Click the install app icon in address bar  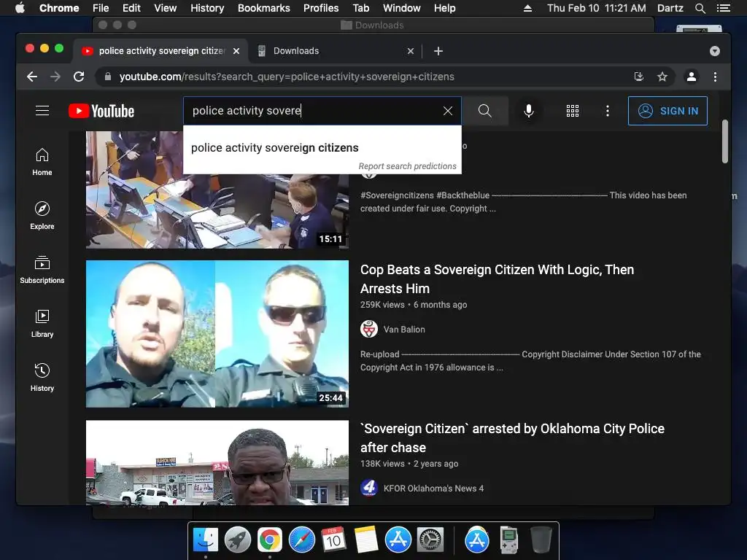pyautogui.click(x=639, y=77)
